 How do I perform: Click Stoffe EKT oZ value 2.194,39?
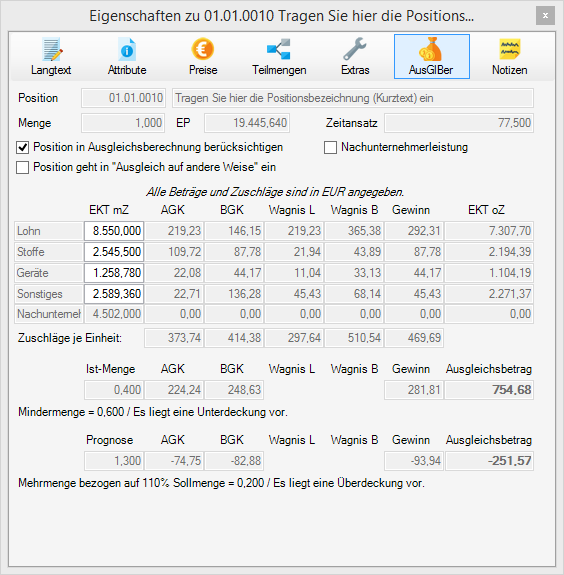(489, 252)
